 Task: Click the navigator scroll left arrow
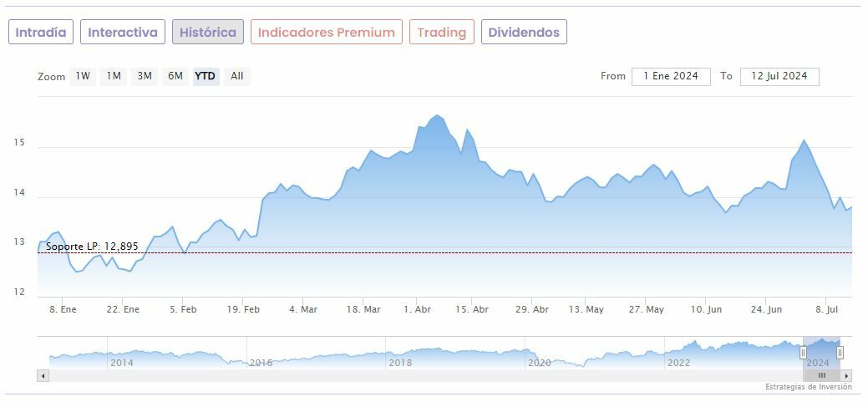click(42, 376)
